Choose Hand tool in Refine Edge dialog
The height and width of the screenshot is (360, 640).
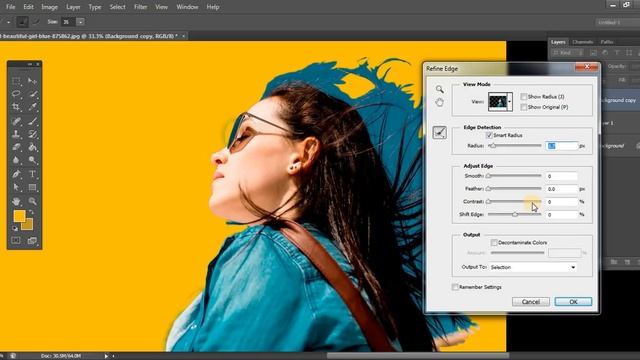point(439,102)
